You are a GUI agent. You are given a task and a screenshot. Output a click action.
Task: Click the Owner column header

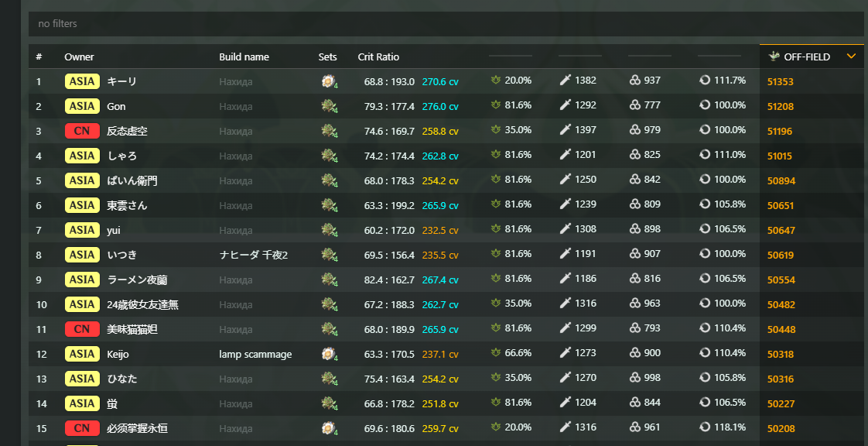(x=79, y=57)
